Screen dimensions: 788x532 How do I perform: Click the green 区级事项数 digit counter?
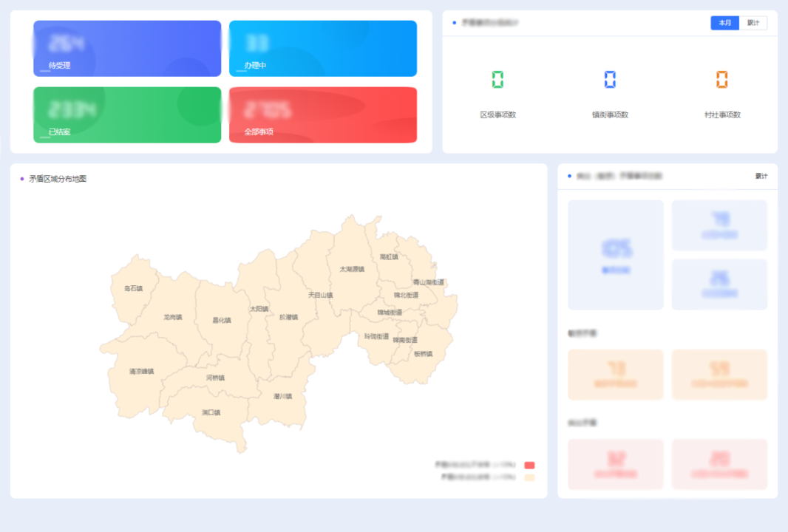click(497, 79)
